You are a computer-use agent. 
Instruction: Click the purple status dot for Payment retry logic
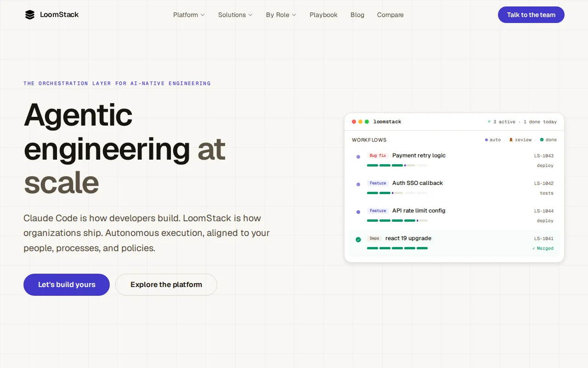click(x=358, y=157)
